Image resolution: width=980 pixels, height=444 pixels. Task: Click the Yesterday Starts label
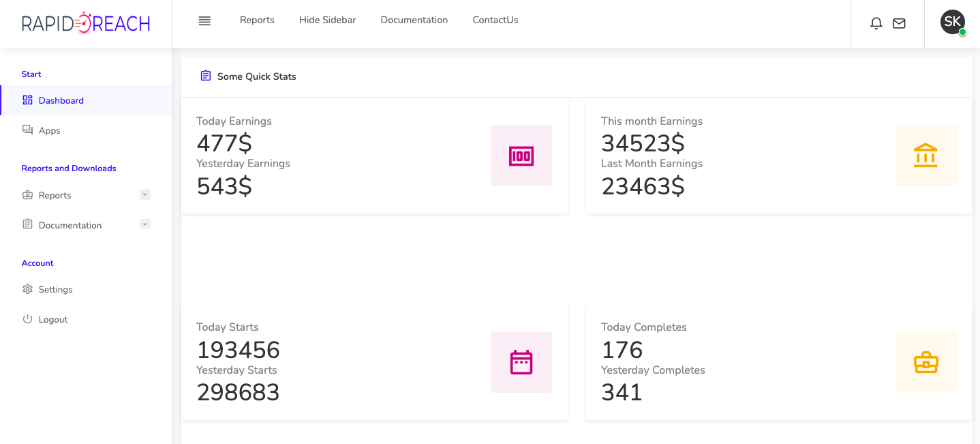click(x=236, y=370)
